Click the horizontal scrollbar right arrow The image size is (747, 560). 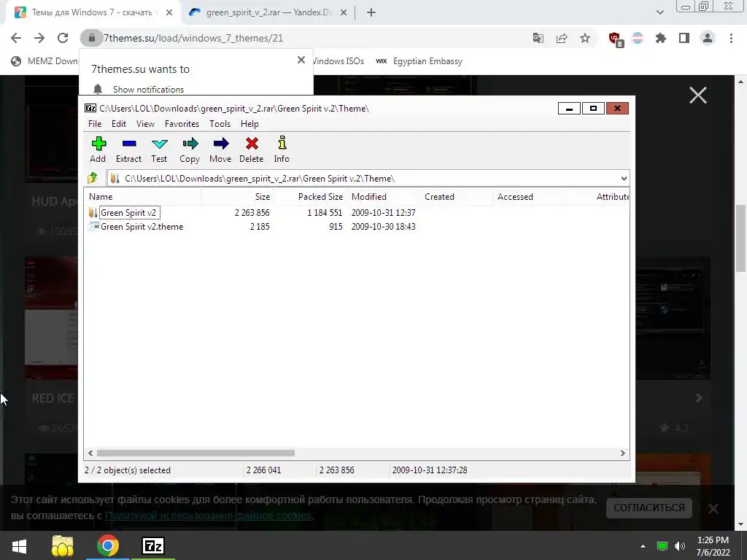[x=623, y=454]
